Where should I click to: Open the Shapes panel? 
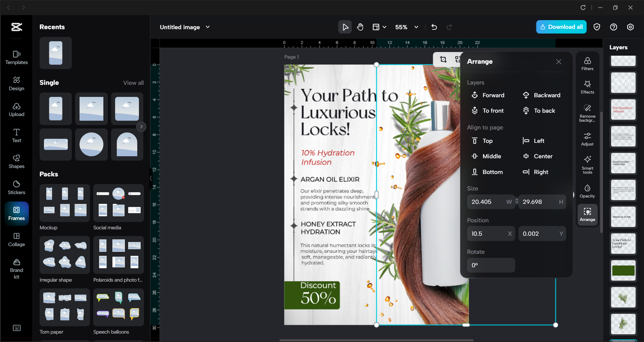pyautogui.click(x=16, y=161)
